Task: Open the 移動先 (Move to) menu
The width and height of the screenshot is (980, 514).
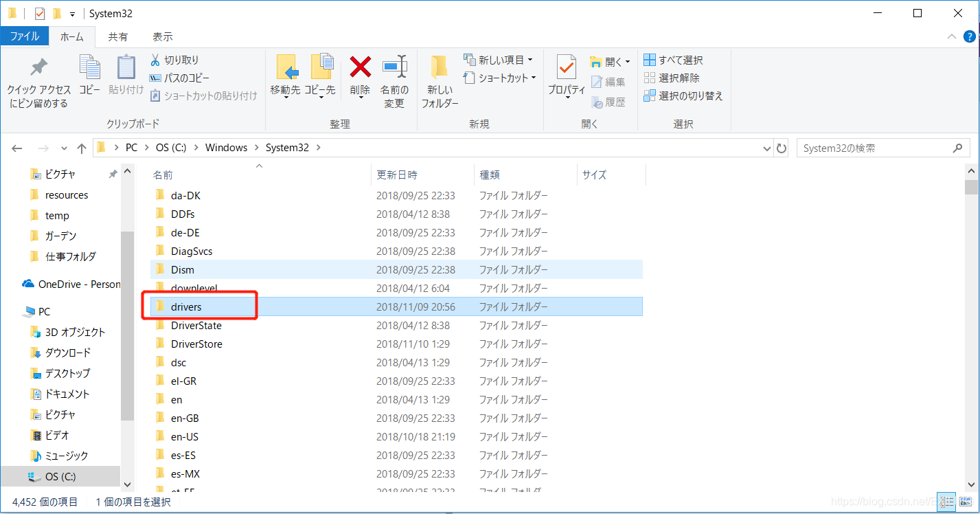Action: pos(286,77)
